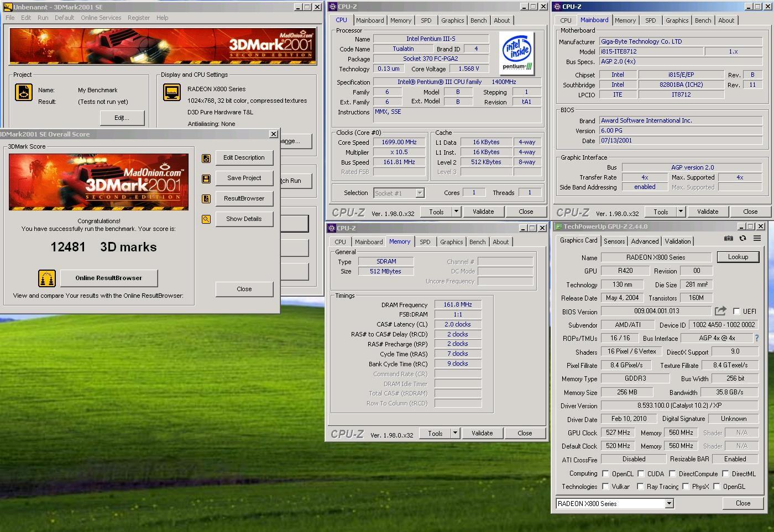774x532 pixels.
Task: Enable the UEFI checkbox
Action: pos(736,311)
